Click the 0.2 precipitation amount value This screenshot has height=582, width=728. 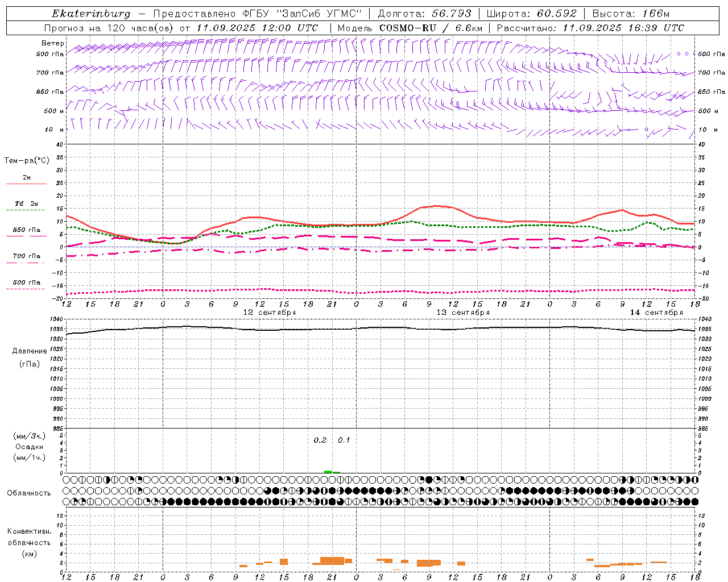[x=320, y=440]
